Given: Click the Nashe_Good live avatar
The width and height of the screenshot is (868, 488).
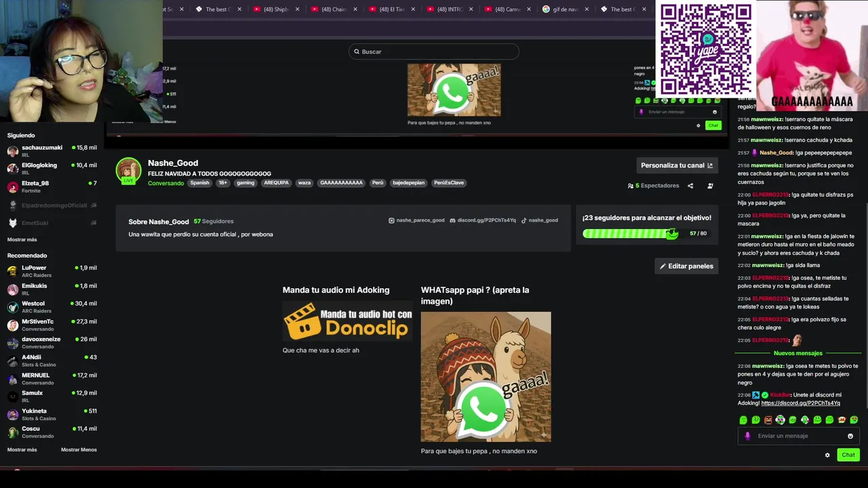Looking at the screenshot, I should (128, 171).
